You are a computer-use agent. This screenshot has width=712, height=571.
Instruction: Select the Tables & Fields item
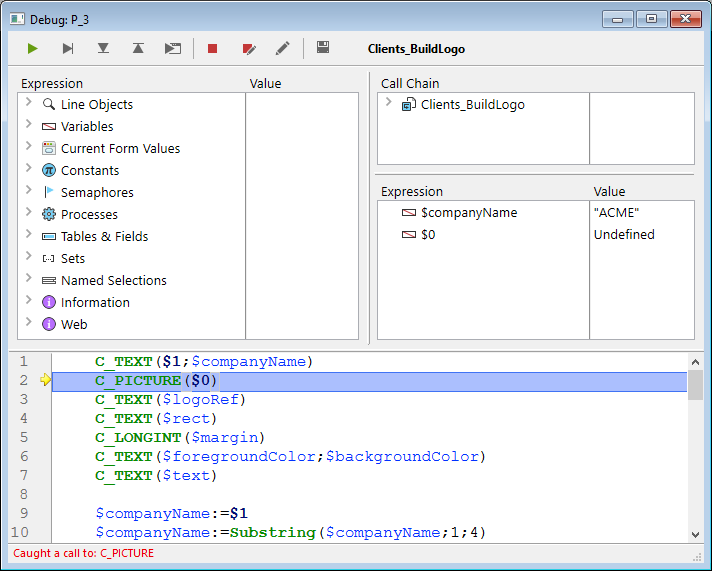coord(104,236)
